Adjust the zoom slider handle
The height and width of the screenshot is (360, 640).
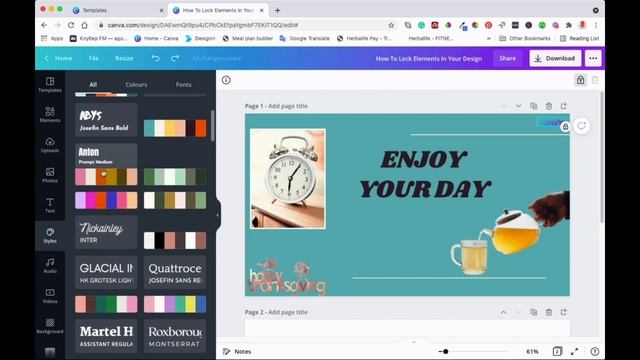[x=446, y=351]
